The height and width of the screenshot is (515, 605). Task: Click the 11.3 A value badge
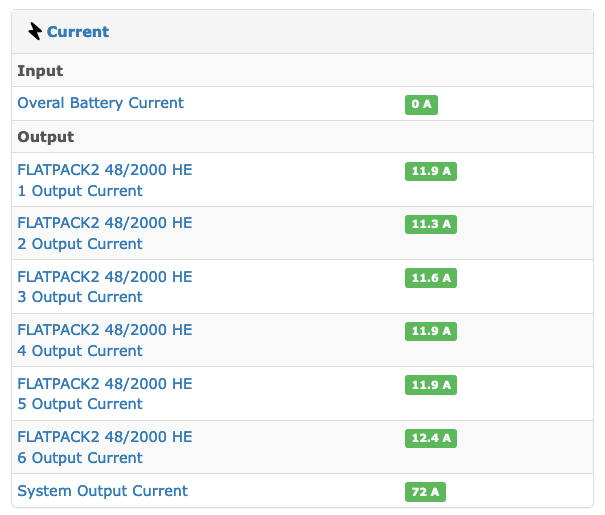[431, 225]
